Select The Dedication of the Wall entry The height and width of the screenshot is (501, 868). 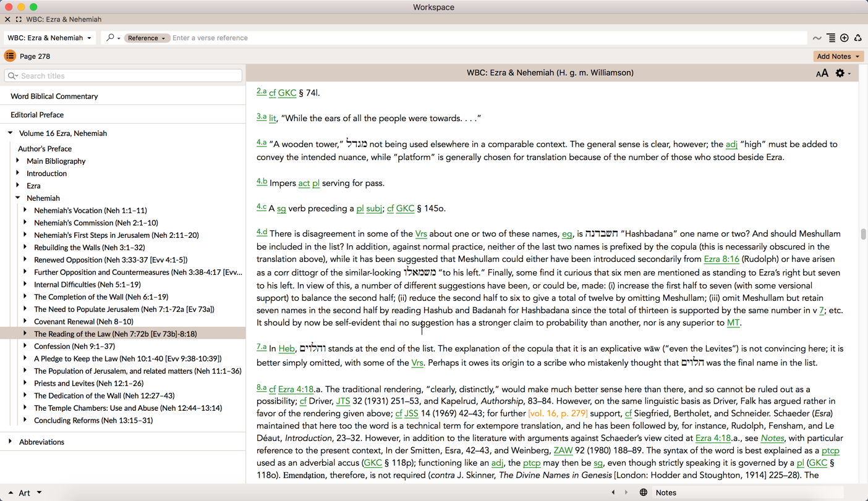(x=104, y=396)
